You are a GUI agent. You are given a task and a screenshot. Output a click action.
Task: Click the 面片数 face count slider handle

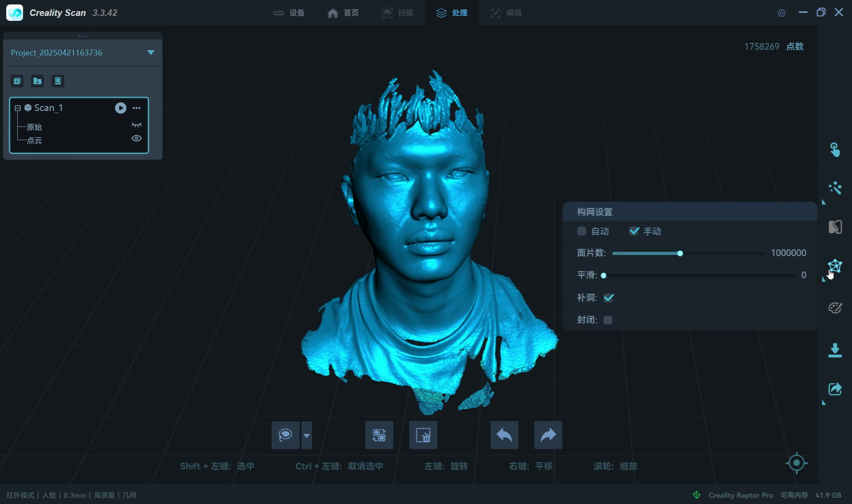680,253
